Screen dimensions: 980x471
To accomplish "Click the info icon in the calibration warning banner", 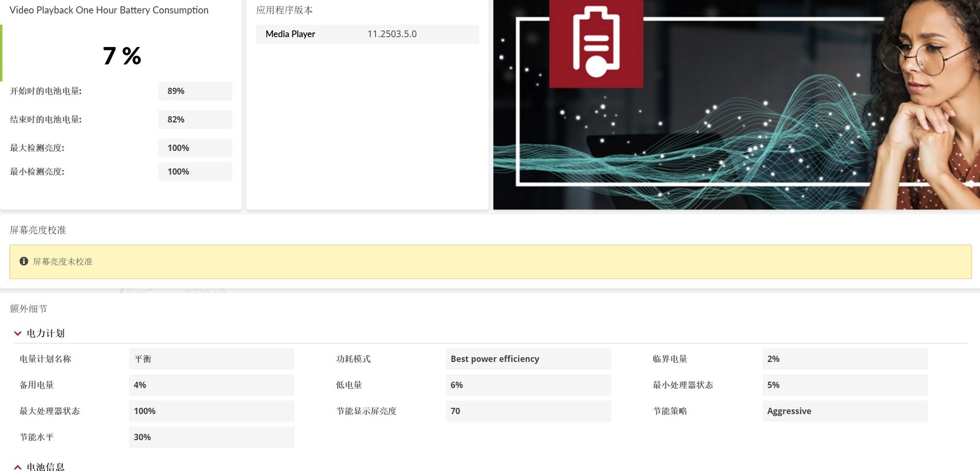I will (24, 261).
